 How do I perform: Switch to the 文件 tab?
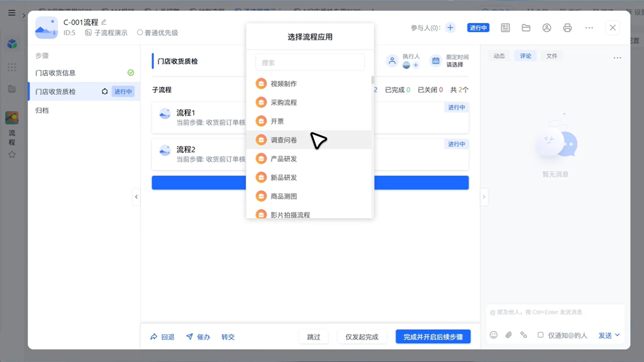(x=552, y=56)
